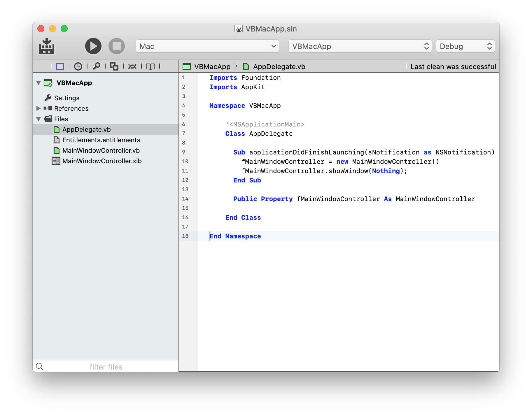
Task: Stop execution with the Stop button
Action: click(117, 46)
